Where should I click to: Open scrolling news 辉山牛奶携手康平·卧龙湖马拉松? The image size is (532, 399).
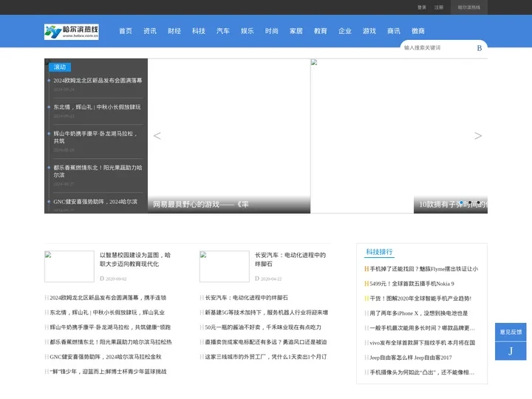click(x=95, y=137)
